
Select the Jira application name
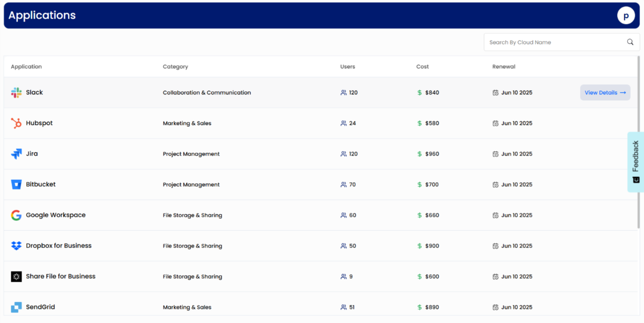pos(32,153)
